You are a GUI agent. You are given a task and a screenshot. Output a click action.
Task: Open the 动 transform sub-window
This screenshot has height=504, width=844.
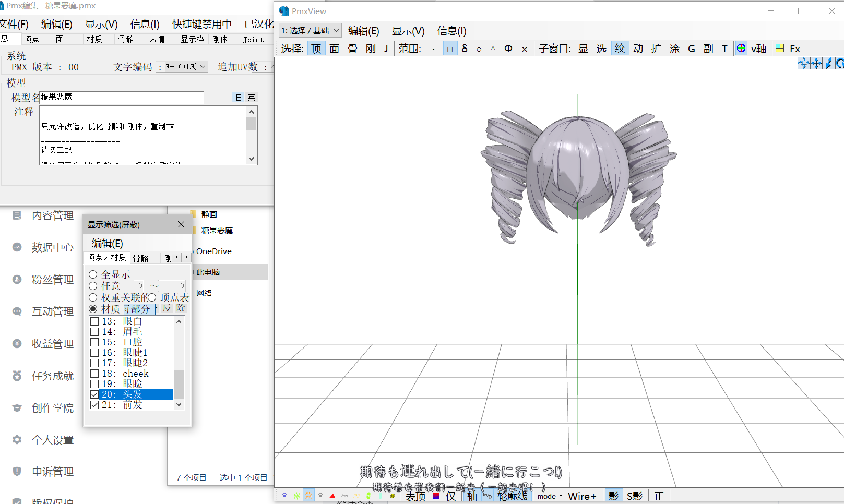point(638,49)
